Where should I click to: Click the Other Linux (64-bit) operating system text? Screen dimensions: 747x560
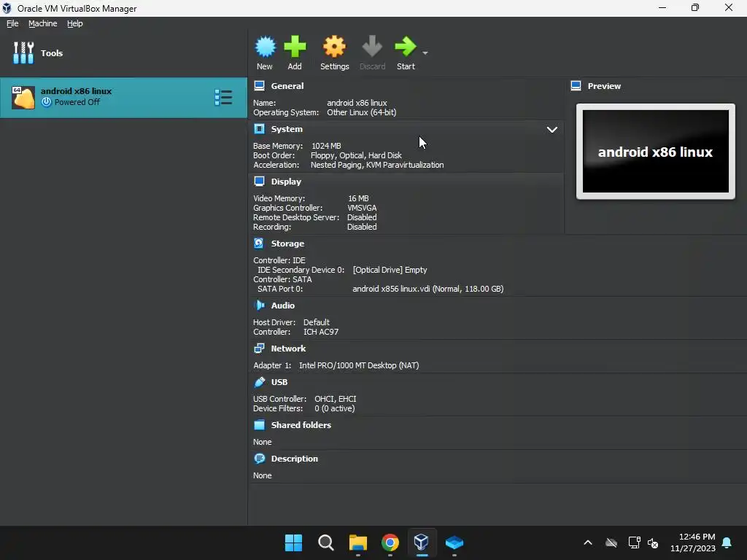(362, 112)
